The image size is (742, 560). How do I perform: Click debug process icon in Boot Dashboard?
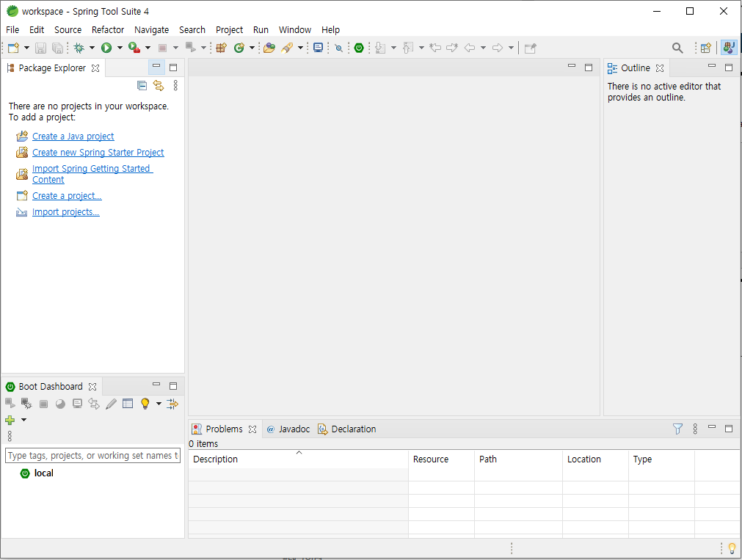[26, 404]
